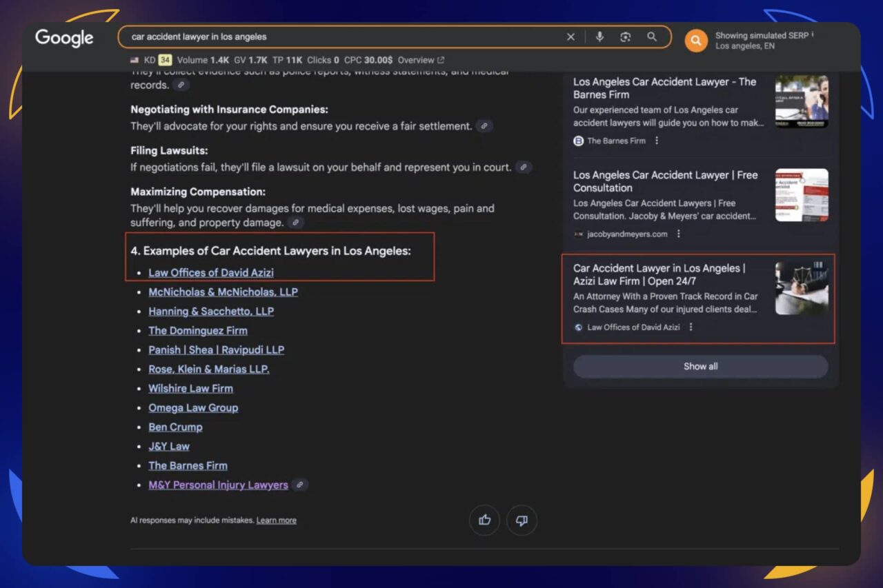
Task: Give thumbs up to AI response
Action: click(484, 520)
